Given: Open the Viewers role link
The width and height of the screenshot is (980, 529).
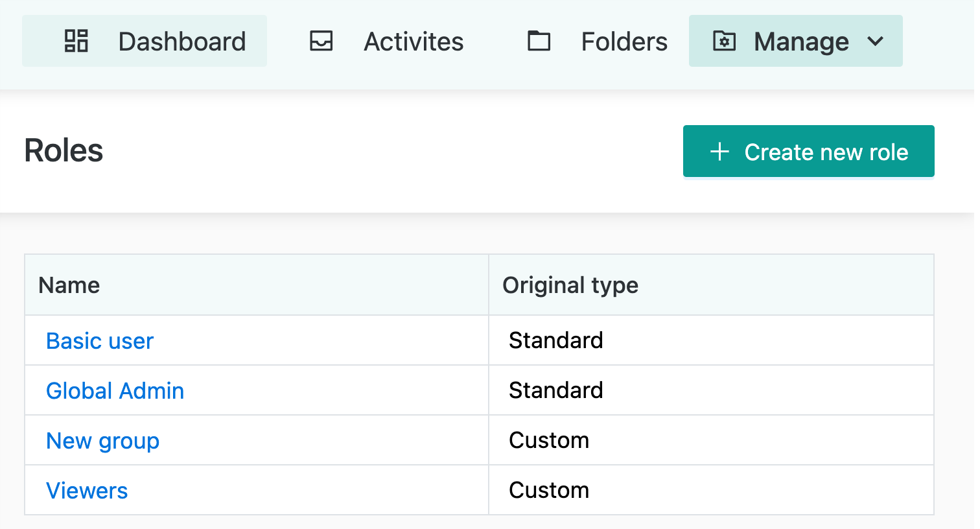Looking at the screenshot, I should 87,491.
